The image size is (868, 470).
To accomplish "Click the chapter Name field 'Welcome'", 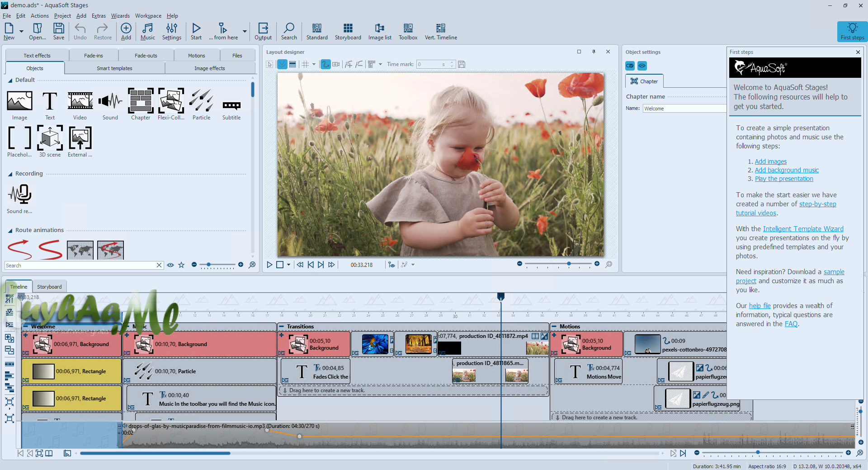I will coord(684,109).
